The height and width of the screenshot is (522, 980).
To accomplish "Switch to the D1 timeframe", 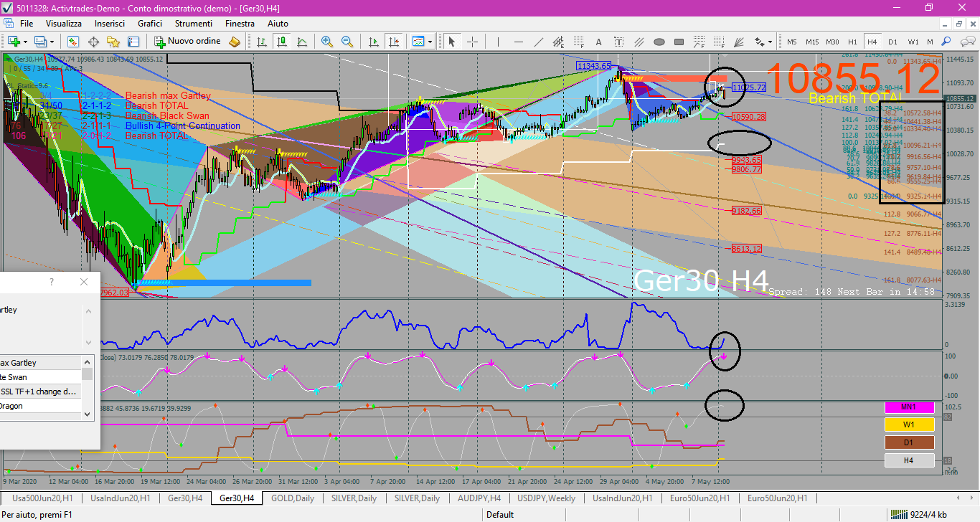I will (892, 42).
